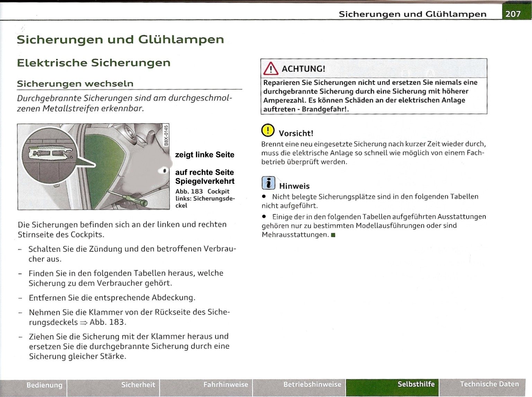Click the caption 'Abb. 183 Cockpit'
Viewport: 532px width, 397px height.
(x=202, y=191)
